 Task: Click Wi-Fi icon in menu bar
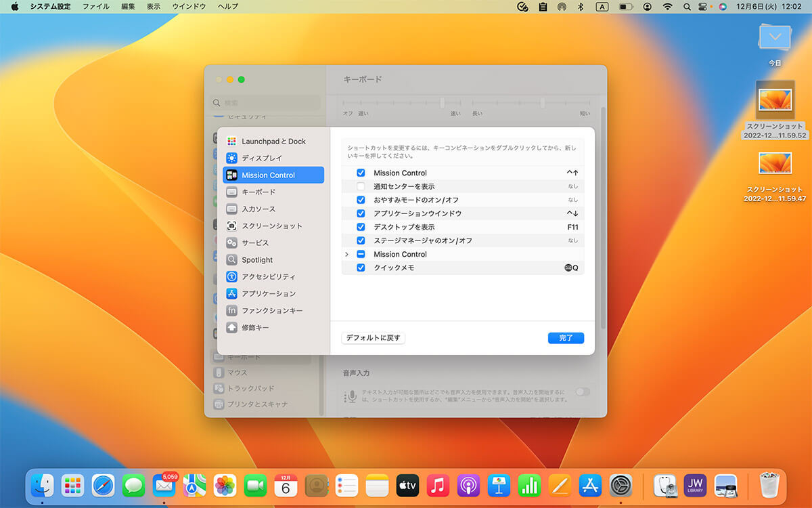tap(668, 6)
